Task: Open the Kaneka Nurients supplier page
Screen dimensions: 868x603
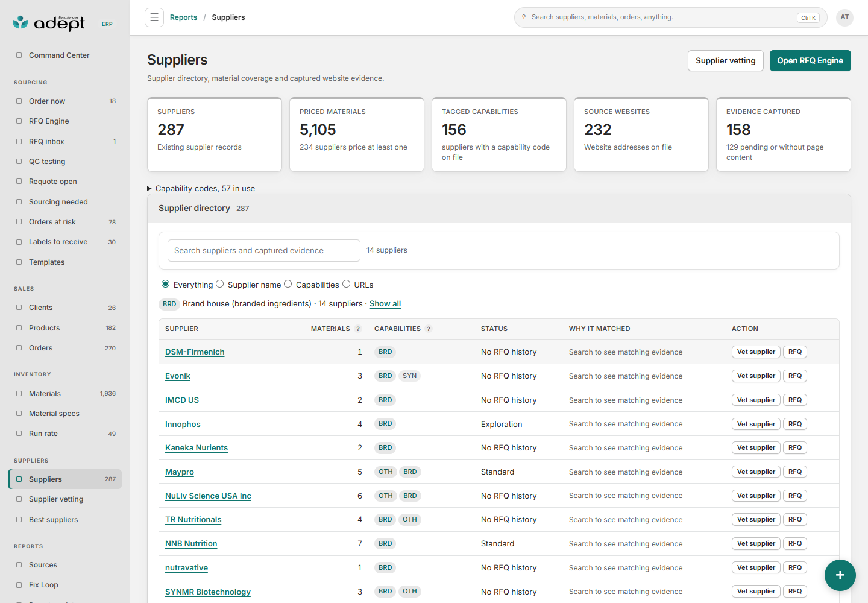Action: click(x=197, y=448)
